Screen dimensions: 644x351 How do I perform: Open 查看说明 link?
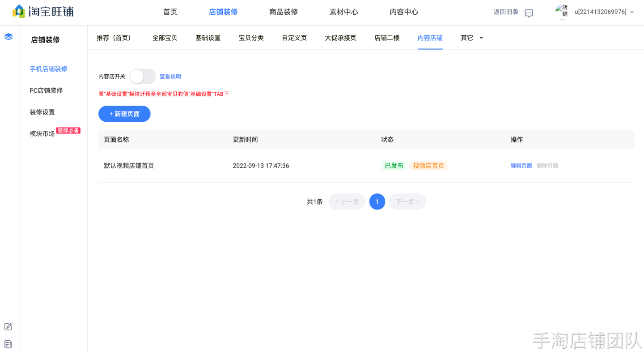tap(170, 77)
